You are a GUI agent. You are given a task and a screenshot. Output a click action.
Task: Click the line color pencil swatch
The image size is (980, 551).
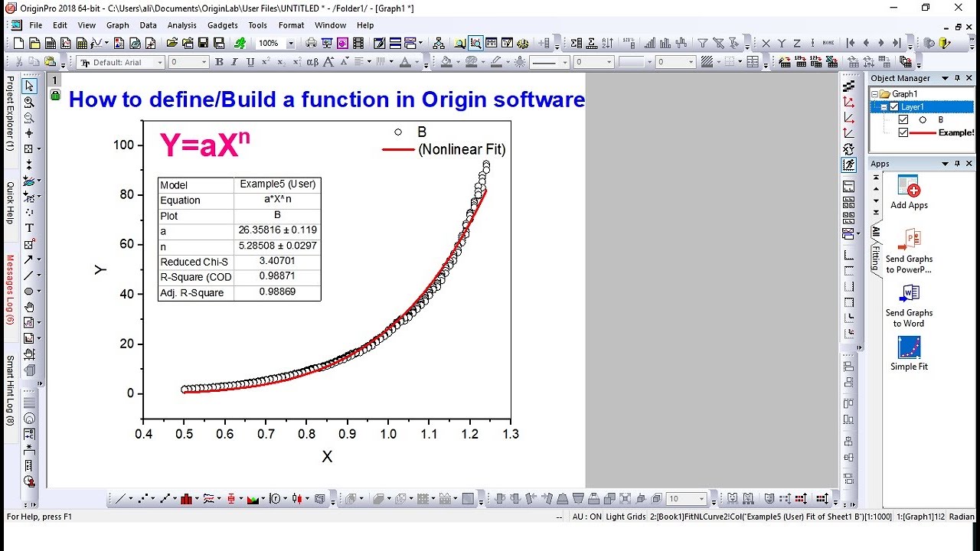pos(495,62)
